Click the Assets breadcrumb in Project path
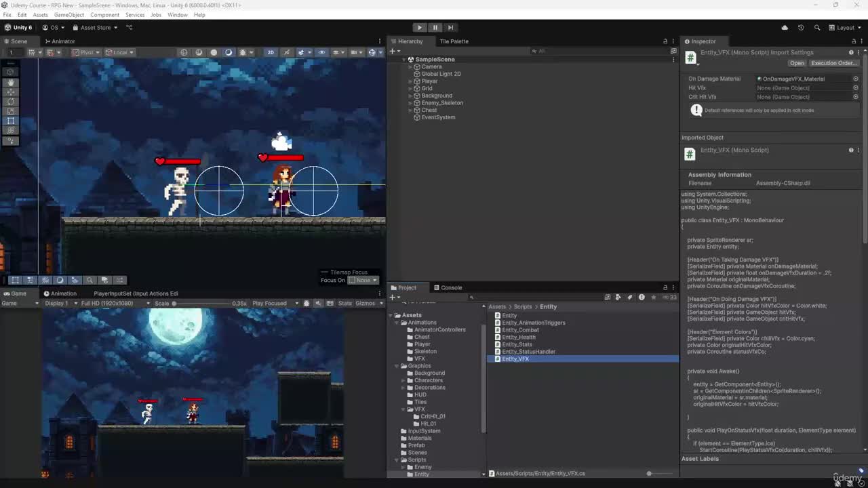The height and width of the screenshot is (488, 868). (x=497, y=307)
